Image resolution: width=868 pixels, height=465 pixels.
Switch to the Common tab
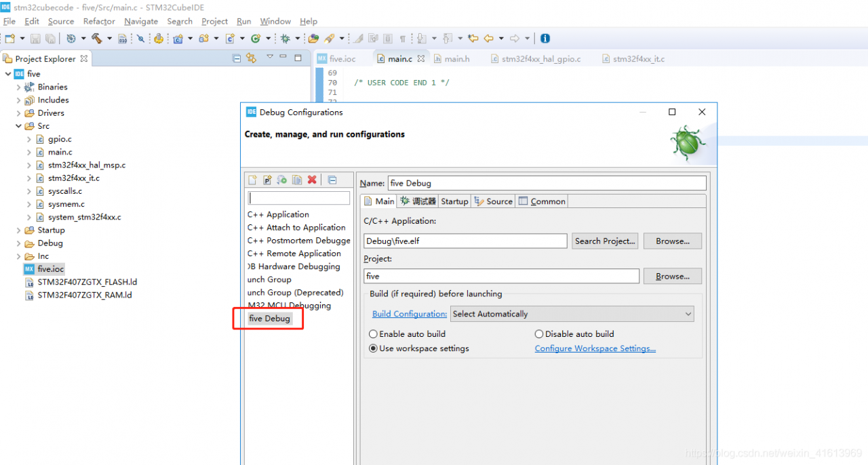pyautogui.click(x=541, y=201)
